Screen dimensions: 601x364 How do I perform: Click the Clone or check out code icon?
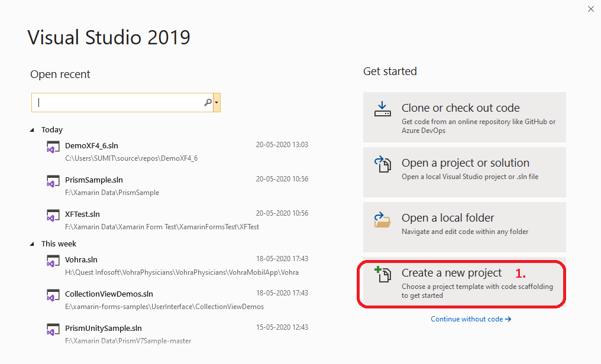point(382,109)
